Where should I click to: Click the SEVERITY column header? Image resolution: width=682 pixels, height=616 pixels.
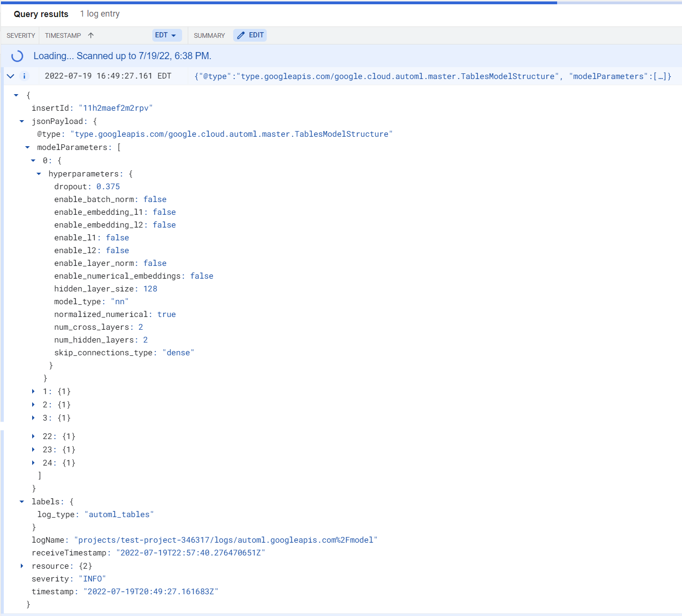(x=20, y=35)
